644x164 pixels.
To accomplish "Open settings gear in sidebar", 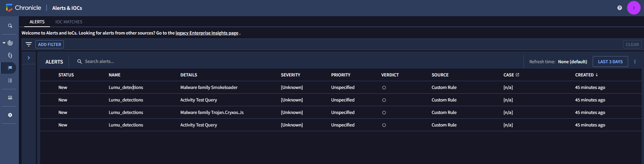I will pyautogui.click(x=10, y=115).
